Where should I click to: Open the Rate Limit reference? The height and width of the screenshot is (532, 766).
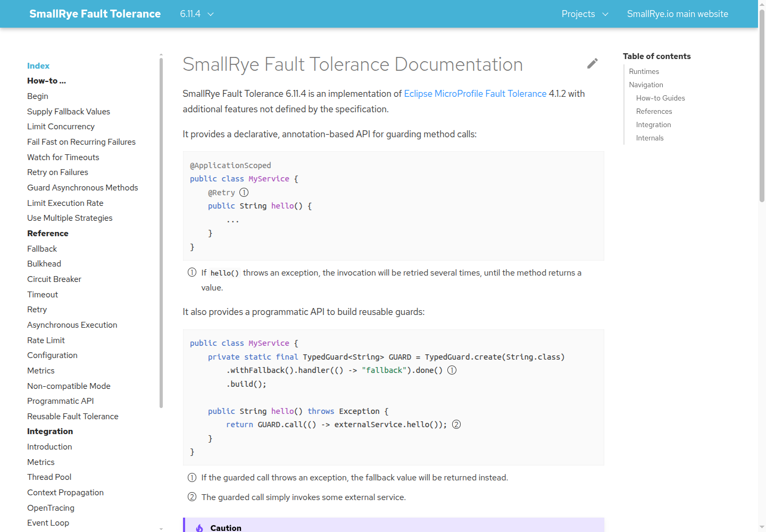46,340
